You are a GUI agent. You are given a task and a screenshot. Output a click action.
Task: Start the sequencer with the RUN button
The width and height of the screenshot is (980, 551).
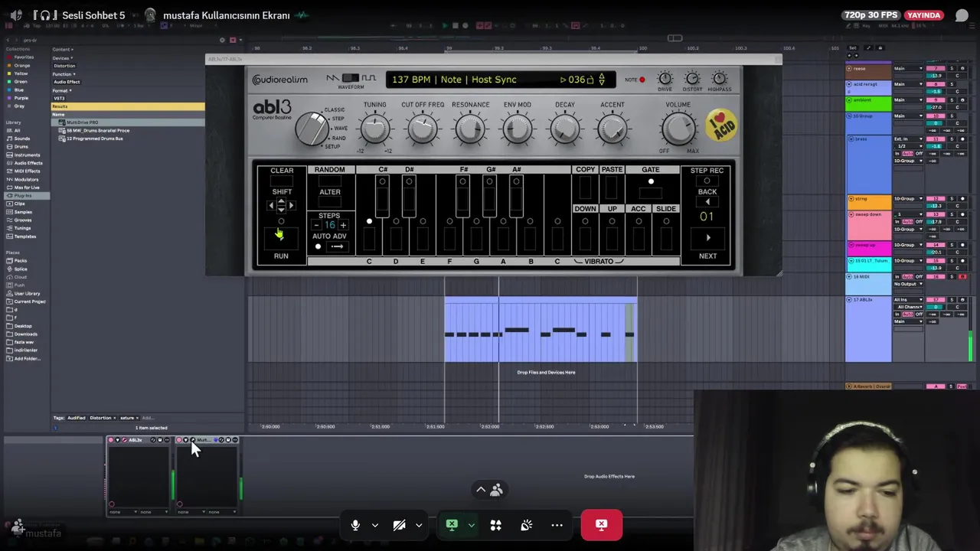[x=281, y=238]
